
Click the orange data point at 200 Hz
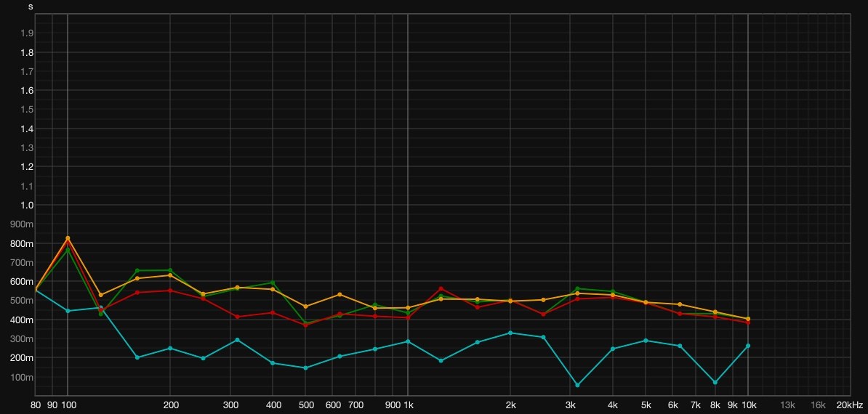170,275
